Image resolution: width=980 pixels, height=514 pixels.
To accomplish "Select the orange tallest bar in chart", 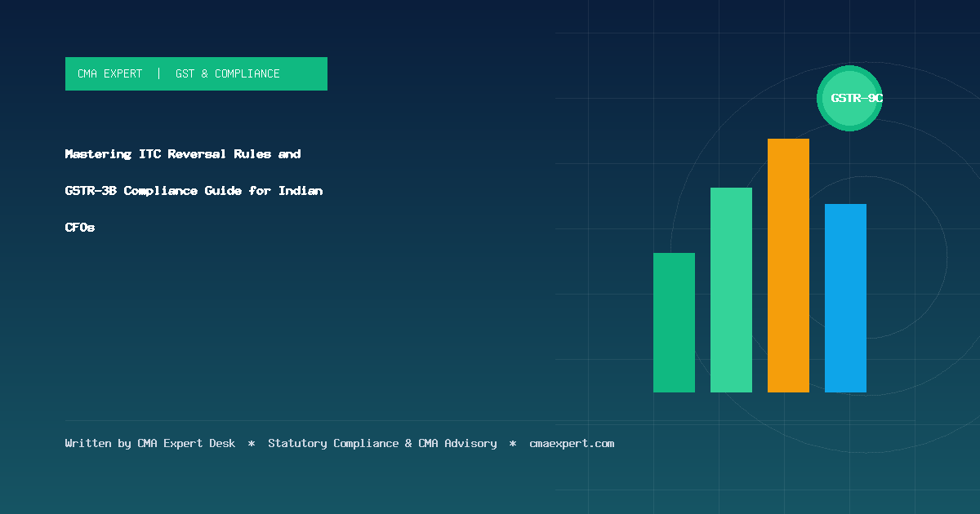I will [x=788, y=265].
